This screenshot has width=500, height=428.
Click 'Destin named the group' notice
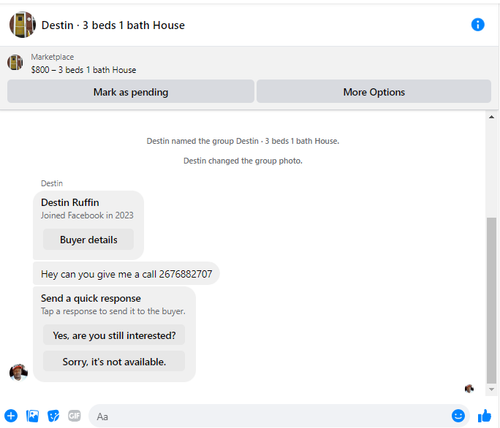pyautogui.click(x=243, y=141)
